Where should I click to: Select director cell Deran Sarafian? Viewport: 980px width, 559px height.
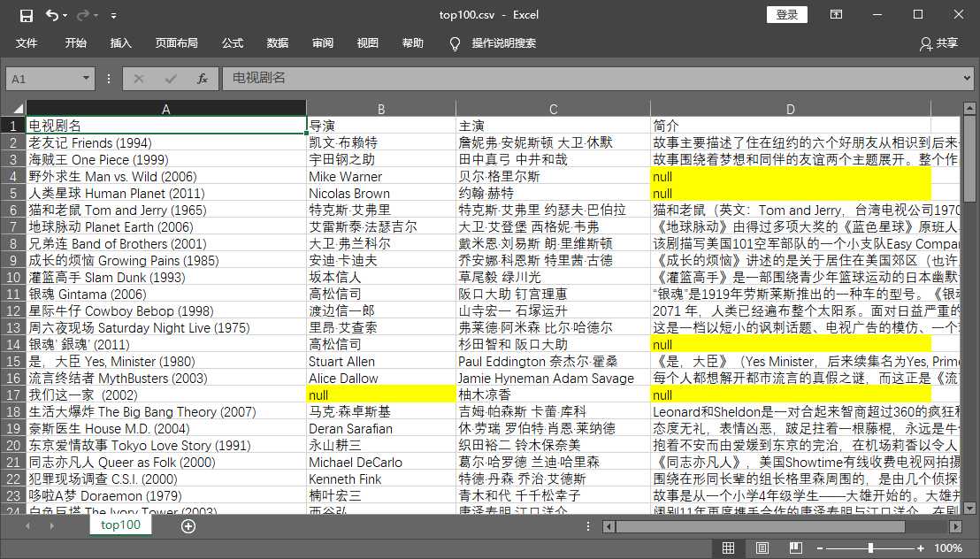pos(381,430)
